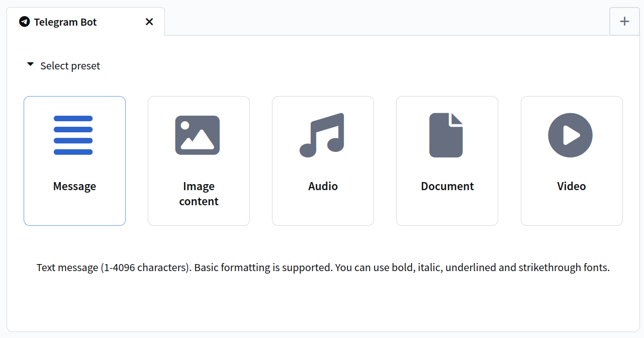
Task: Collapse the Select preset disclosure triangle
Action: [x=31, y=65]
